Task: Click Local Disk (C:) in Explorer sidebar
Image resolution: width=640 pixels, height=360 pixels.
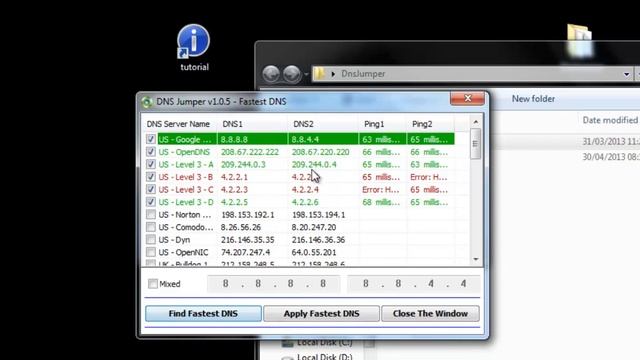Action: [324, 342]
